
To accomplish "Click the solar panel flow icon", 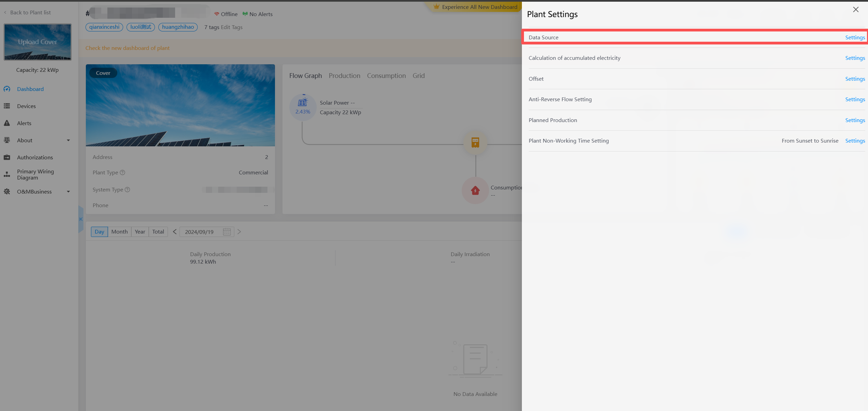I will tap(303, 103).
